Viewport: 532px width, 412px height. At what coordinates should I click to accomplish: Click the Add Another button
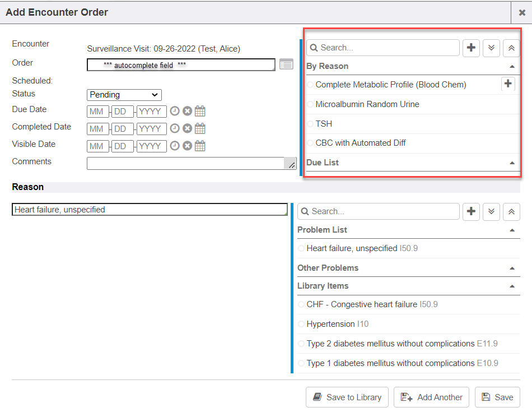point(432,397)
